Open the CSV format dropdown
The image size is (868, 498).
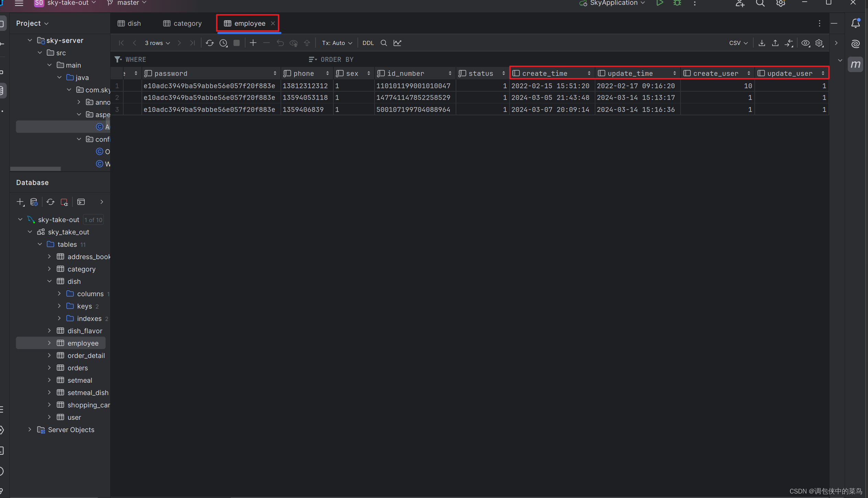coord(738,43)
